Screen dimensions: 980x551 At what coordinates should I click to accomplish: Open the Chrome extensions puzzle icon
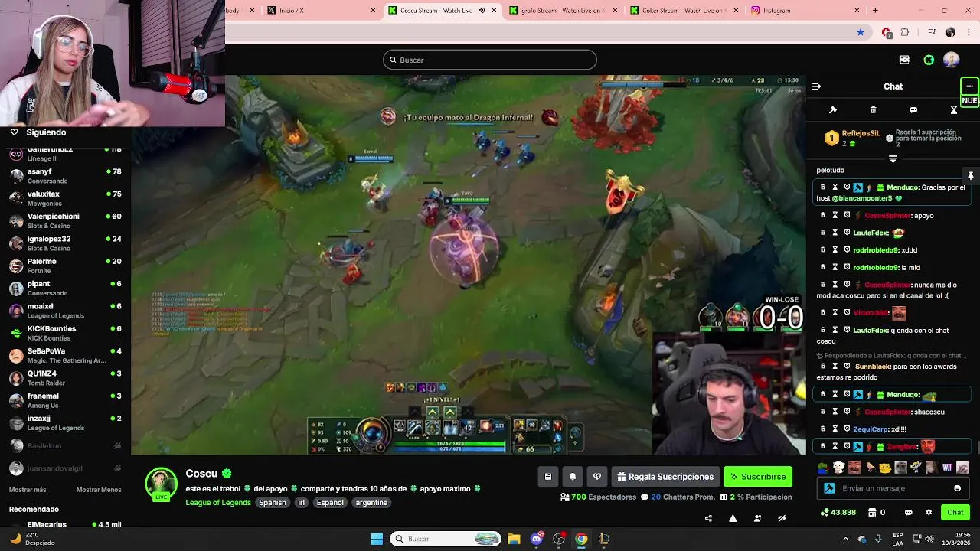(x=905, y=32)
